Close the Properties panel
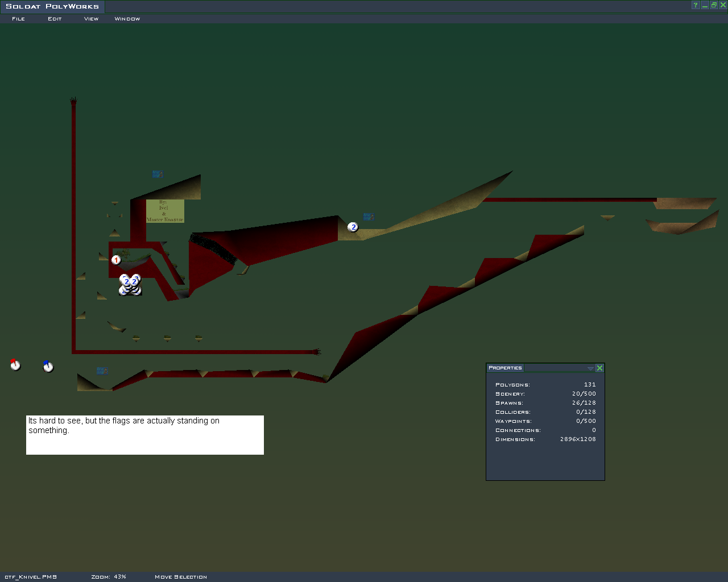Screen dimensions: 728x582 (599, 368)
